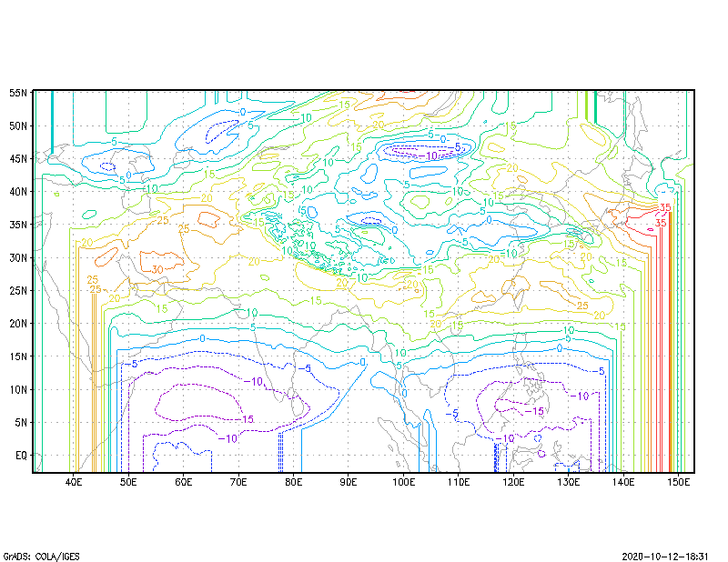Select the 35N latitude axis label
Screen dimensions: 728x562
pyautogui.click(x=18, y=225)
